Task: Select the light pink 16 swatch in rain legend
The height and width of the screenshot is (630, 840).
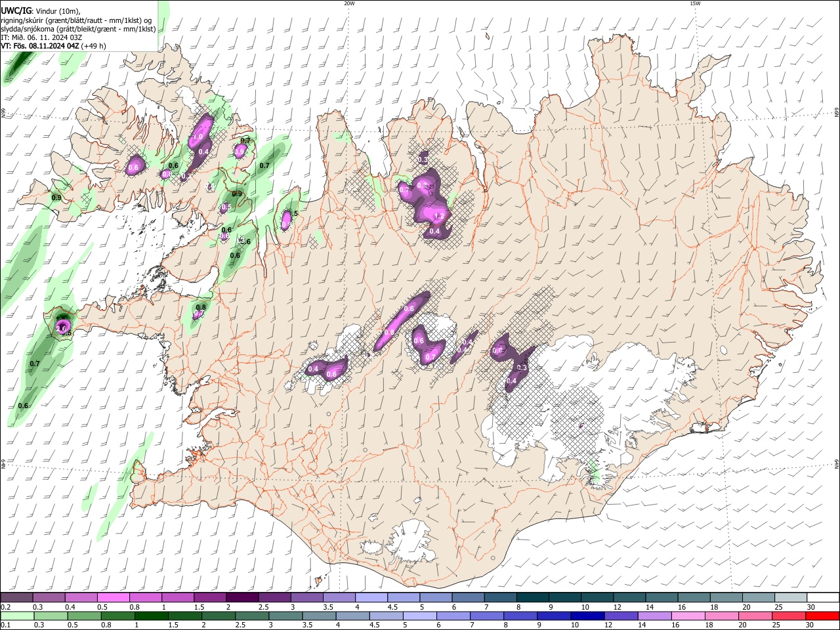Action: click(688, 616)
